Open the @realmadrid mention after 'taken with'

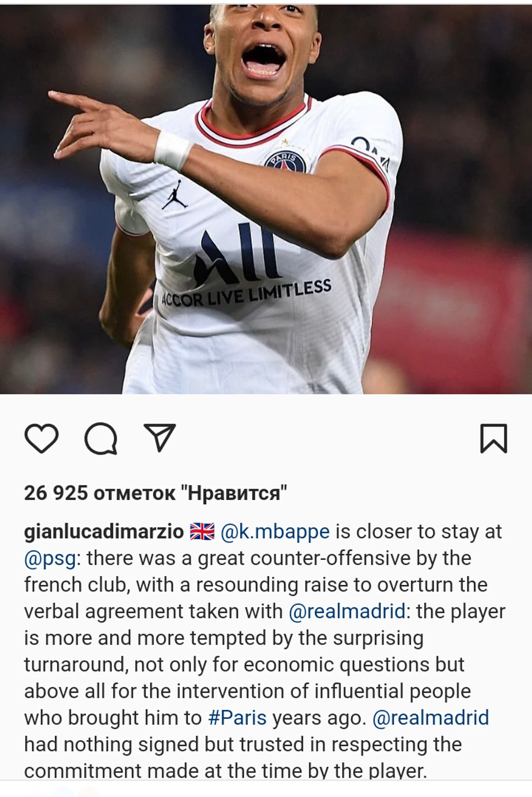point(347,611)
